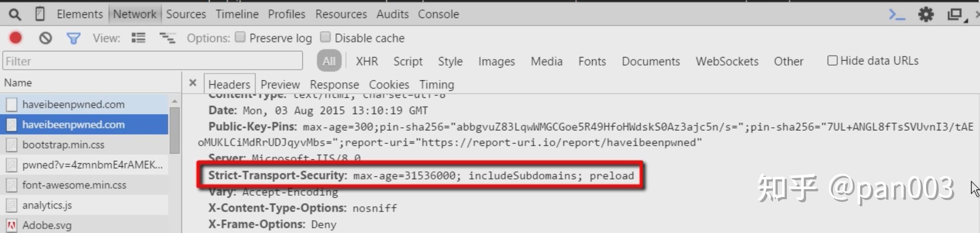
Task: Click the Filter text input field
Action: (x=153, y=61)
